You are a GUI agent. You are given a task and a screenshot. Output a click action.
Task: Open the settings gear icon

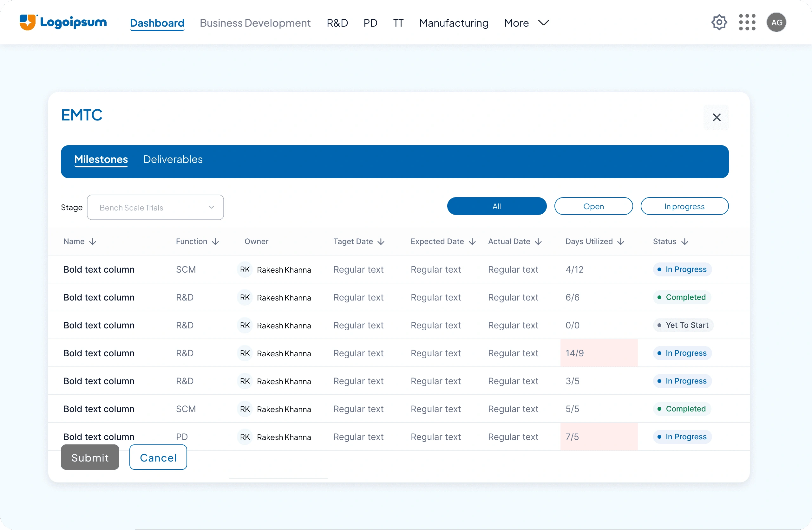point(719,23)
